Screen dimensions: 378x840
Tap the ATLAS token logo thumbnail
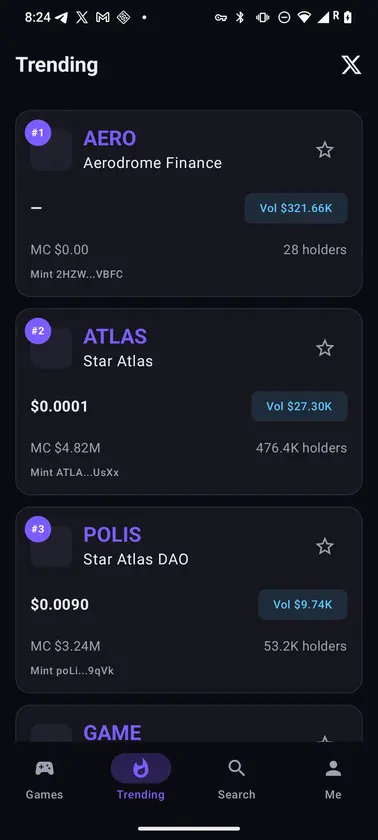click(51, 348)
